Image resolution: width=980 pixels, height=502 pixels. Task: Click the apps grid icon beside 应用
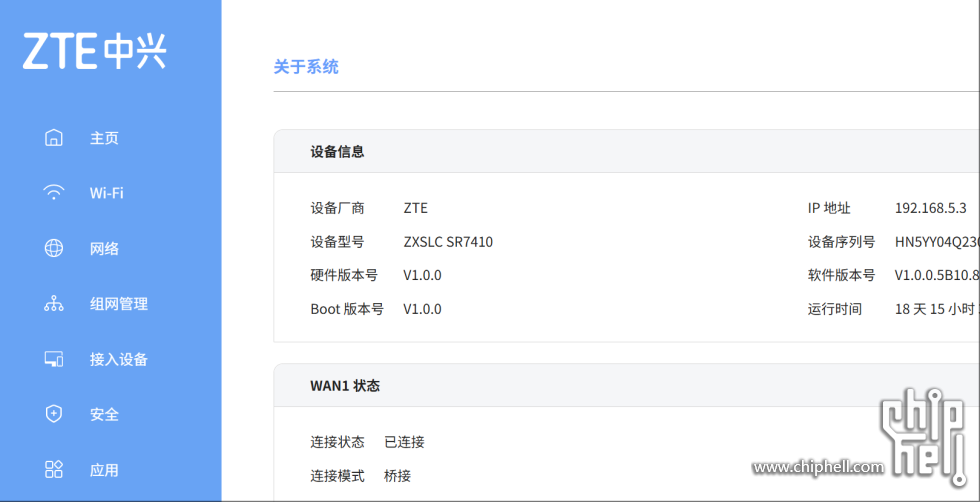pos(54,469)
